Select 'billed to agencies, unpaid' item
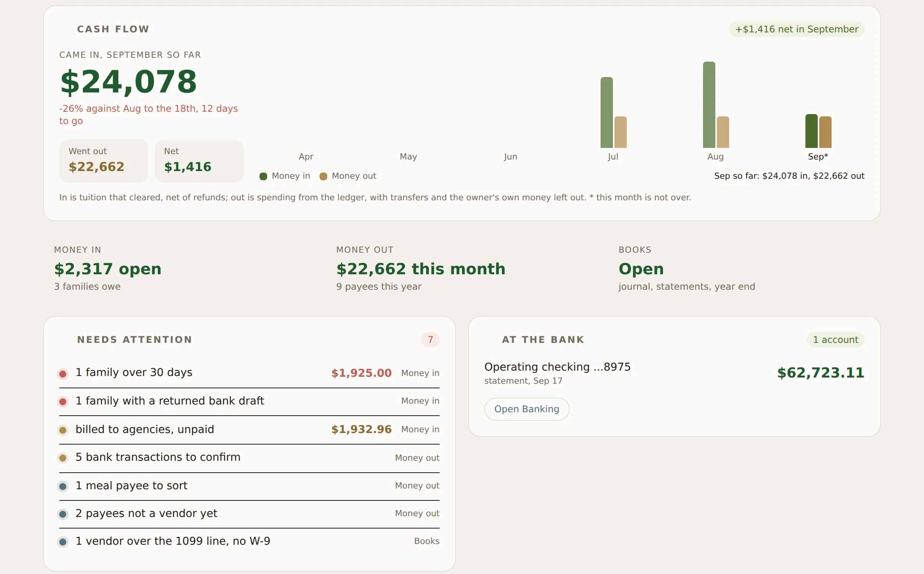 249,430
